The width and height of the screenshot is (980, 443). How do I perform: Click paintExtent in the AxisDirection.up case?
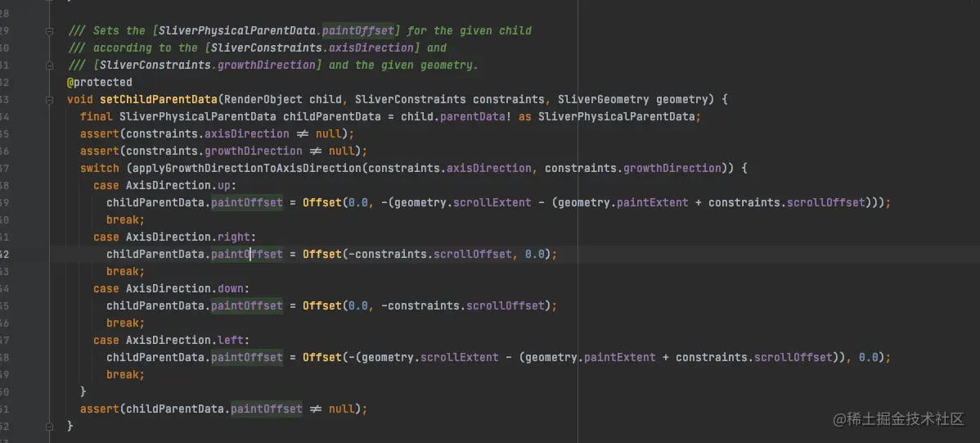click(653, 202)
